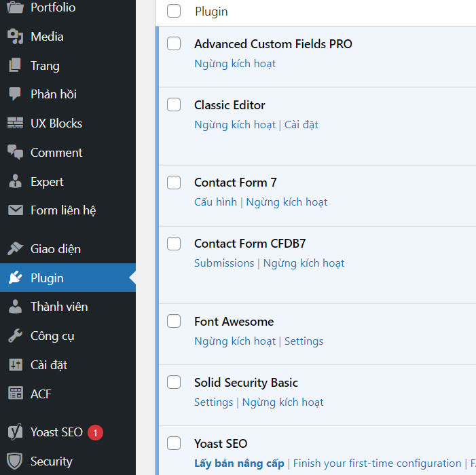Open Giao diện menu item

(68, 249)
